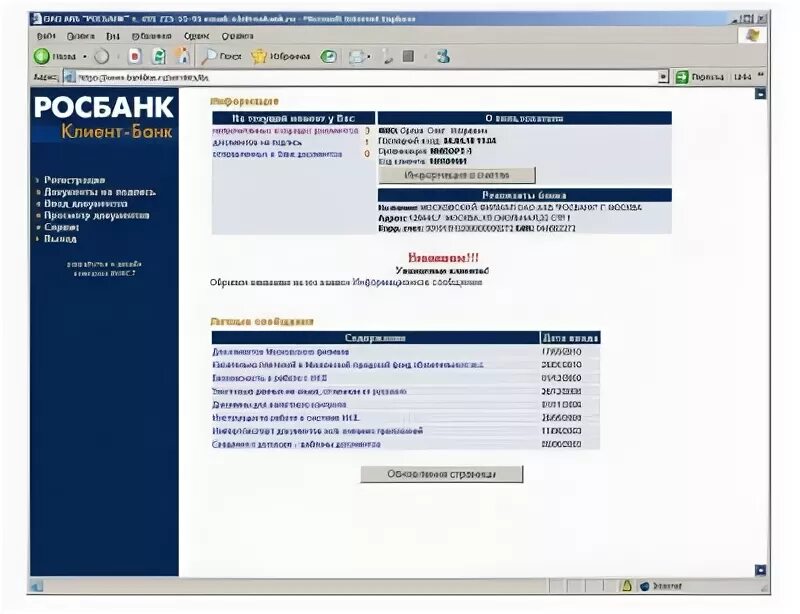800x614 pixels.
Task: Click the Содержание column header
Action: pyautogui.click(x=375, y=338)
